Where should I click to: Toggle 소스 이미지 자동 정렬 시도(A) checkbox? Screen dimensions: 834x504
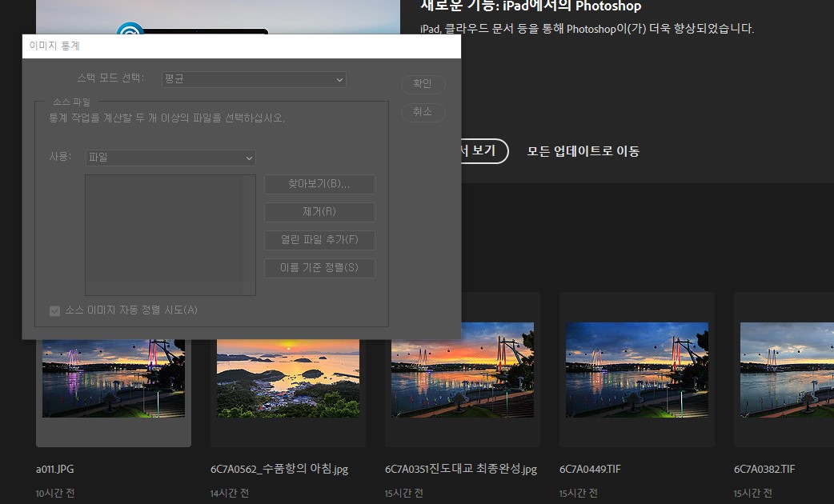54,310
